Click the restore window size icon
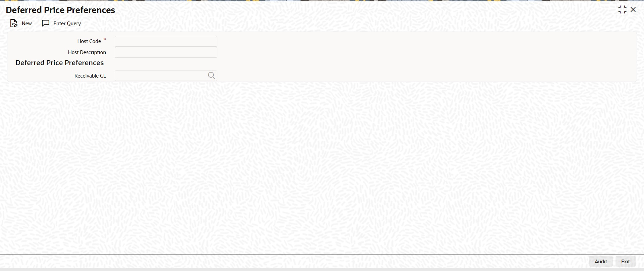This screenshot has height=271, width=644. 622,10
